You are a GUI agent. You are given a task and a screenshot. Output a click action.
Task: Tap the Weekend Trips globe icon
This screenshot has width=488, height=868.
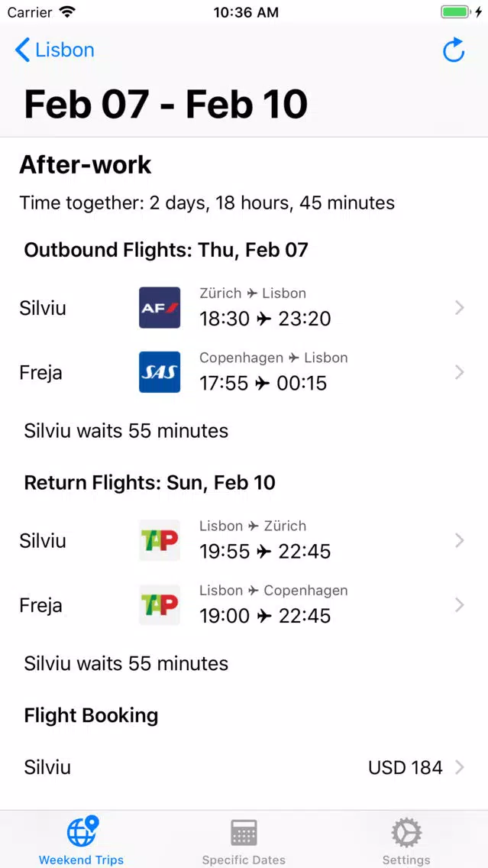tap(82, 831)
